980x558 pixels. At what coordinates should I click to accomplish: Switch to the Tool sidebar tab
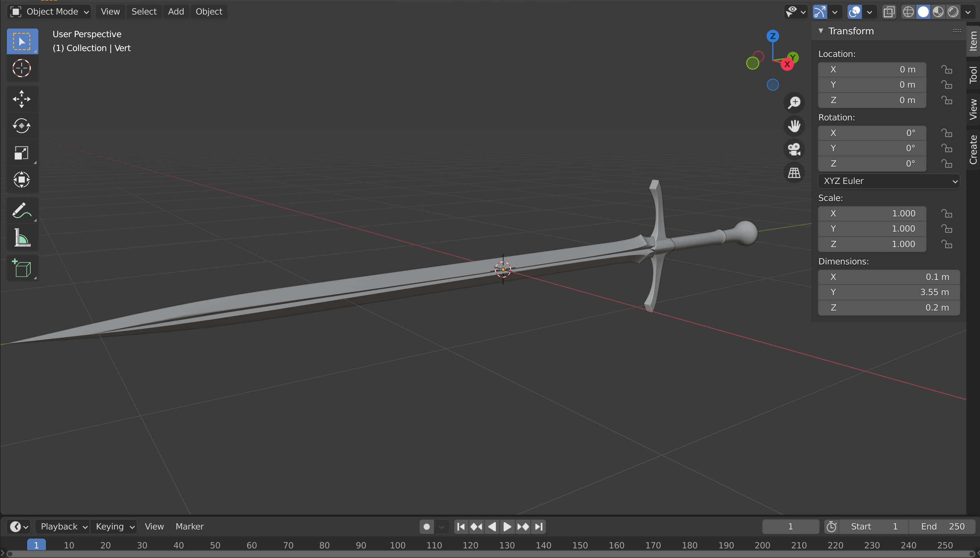point(973,75)
